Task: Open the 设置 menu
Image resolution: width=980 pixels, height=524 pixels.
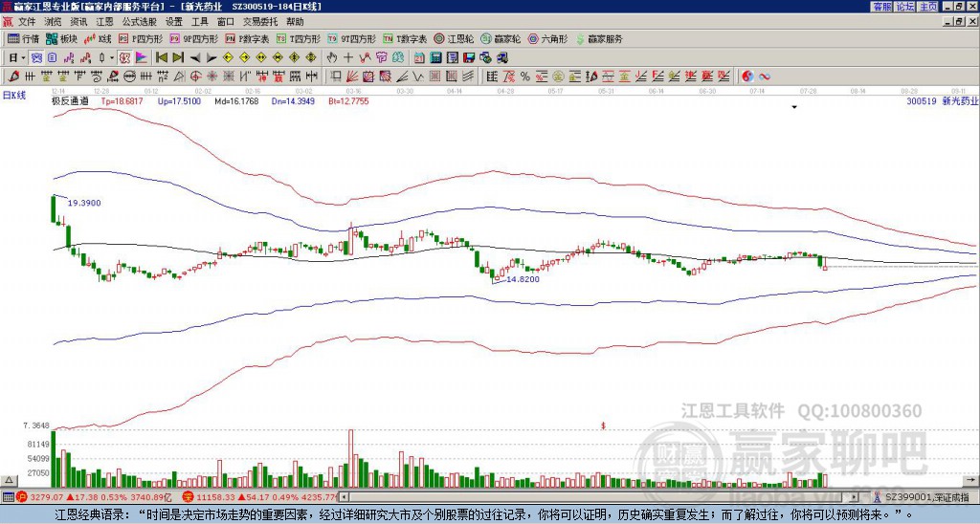Action: (x=174, y=22)
